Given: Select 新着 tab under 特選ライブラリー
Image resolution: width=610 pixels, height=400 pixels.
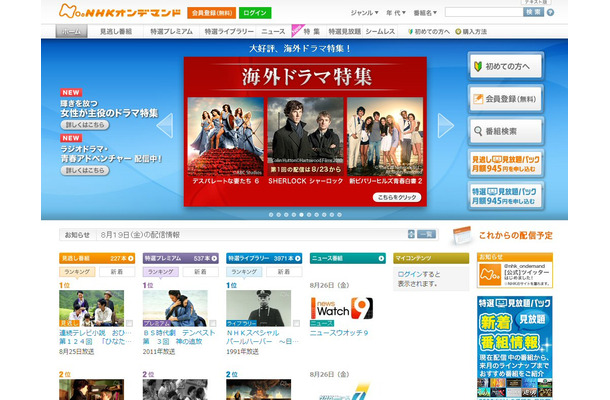Looking at the screenshot, I should 284,272.
